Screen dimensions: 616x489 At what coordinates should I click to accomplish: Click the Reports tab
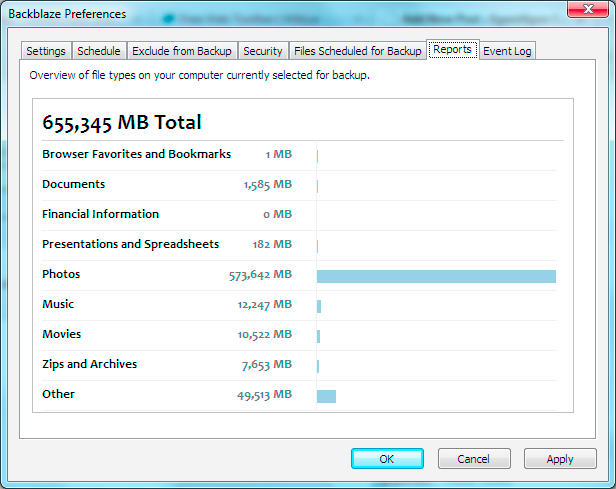[x=453, y=49]
